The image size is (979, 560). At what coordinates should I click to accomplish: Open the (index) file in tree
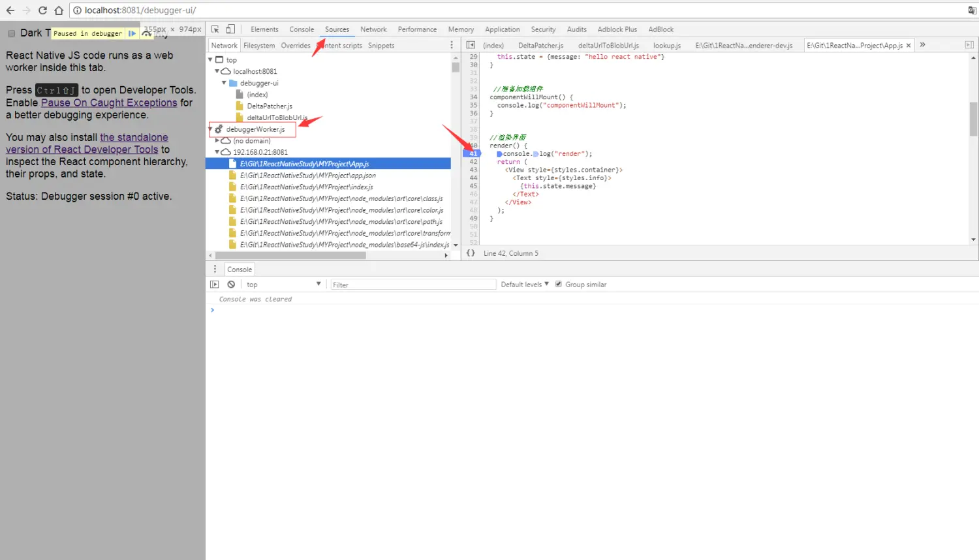pos(257,95)
